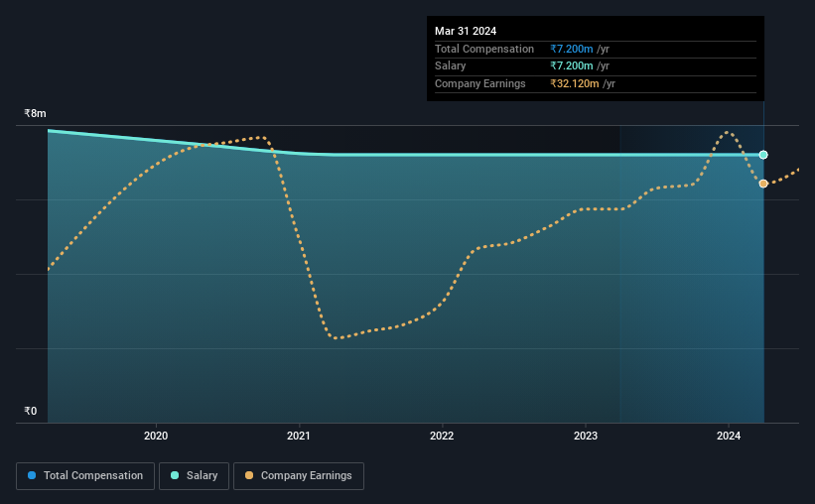Viewport: 815px width, 504px height.
Task: Toggle the Salary legend button
Action: pyautogui.click(x=194, y=476)
